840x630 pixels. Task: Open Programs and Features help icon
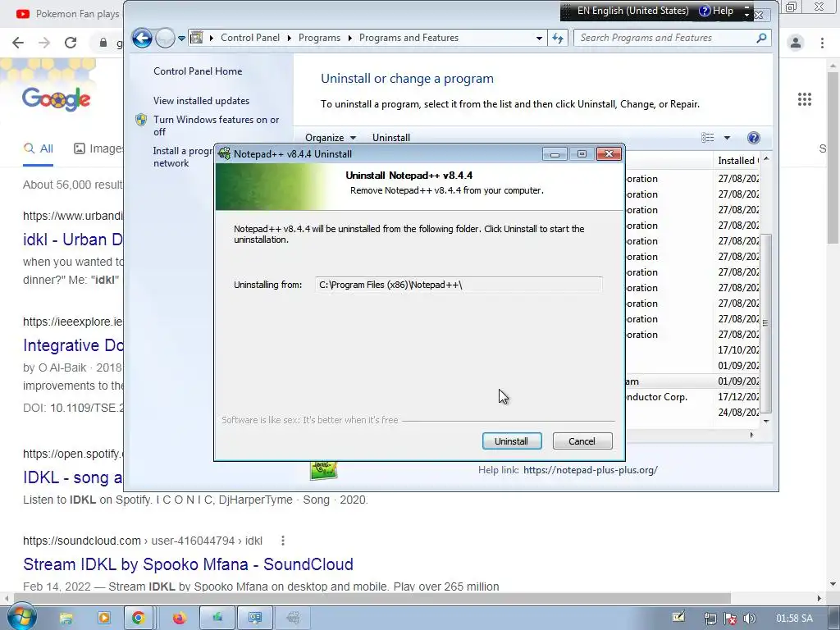(x=753, y=138)
